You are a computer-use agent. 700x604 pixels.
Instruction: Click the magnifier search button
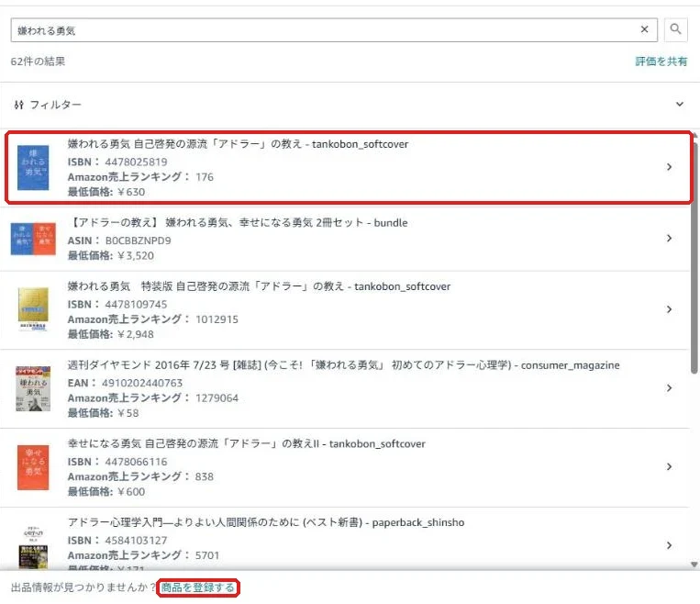(675, 29)
